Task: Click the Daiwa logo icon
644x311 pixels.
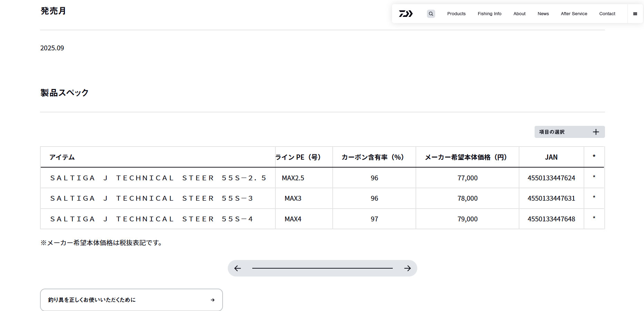Action: [406, 14]
